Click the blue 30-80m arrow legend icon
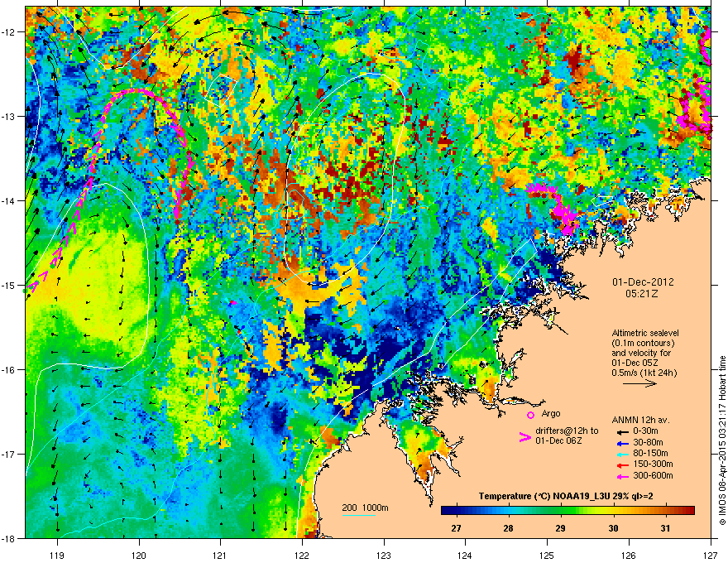The image size is (728, 563). pos(622,443)
